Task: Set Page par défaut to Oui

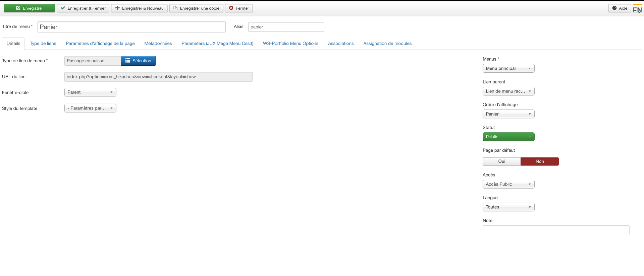Action: tap(502, 161)
